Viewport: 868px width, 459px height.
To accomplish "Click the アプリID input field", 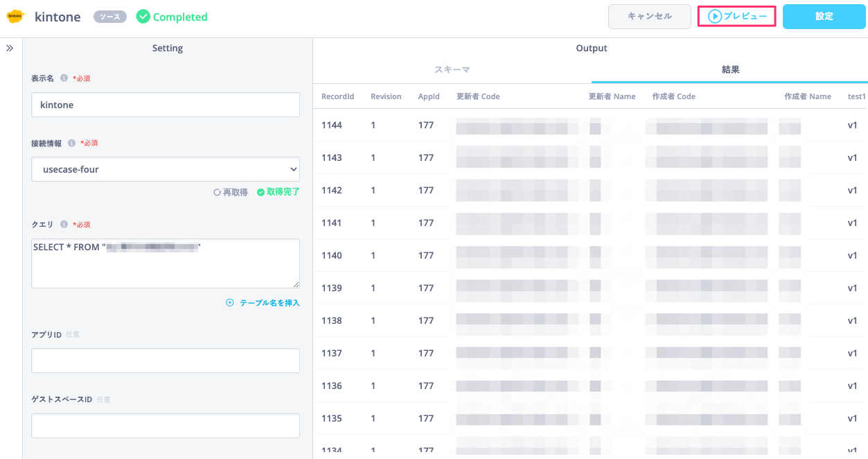I will pyautogui.click(x=166, y=361).
